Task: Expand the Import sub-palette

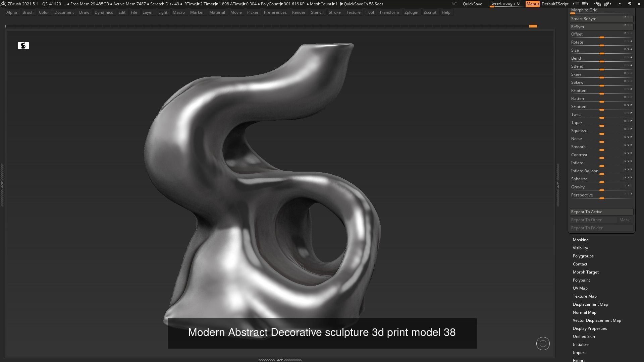Action: pos(579,353)
